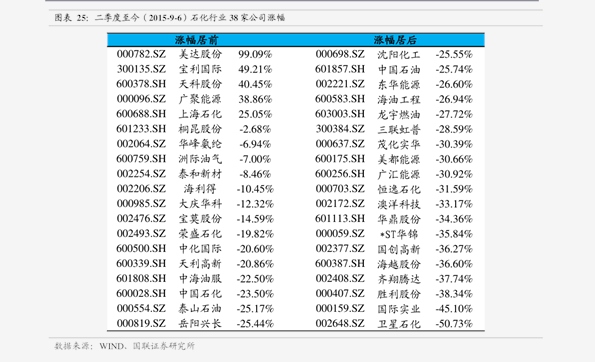
Task: Click the 涨幅居后 column header
Action: click(x=395, y=40)
